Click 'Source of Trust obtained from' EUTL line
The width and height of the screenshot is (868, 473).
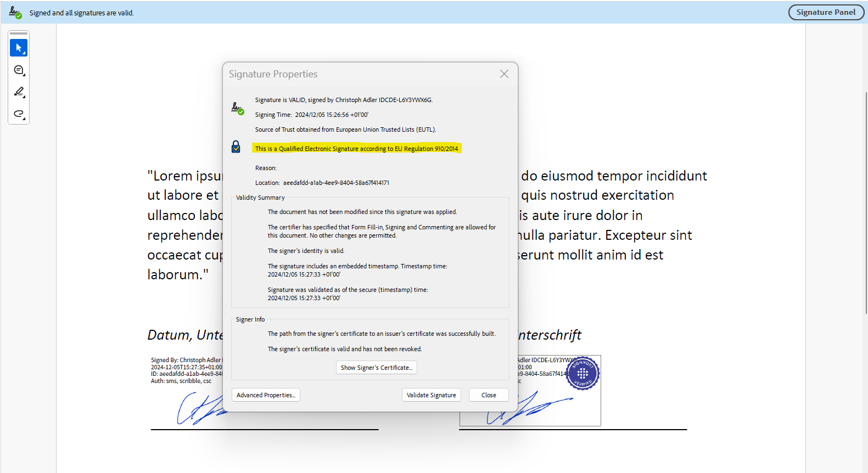pyautogui.click(x=345, y=129)
